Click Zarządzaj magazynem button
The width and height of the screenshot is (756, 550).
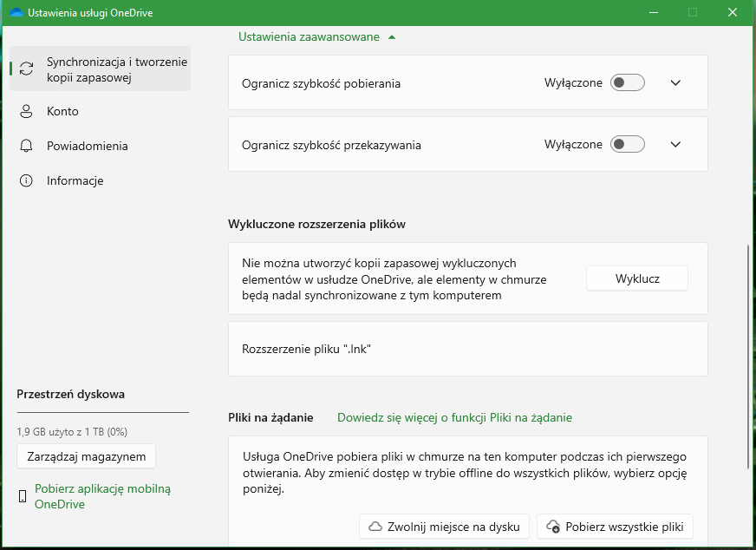coord(87,456)
